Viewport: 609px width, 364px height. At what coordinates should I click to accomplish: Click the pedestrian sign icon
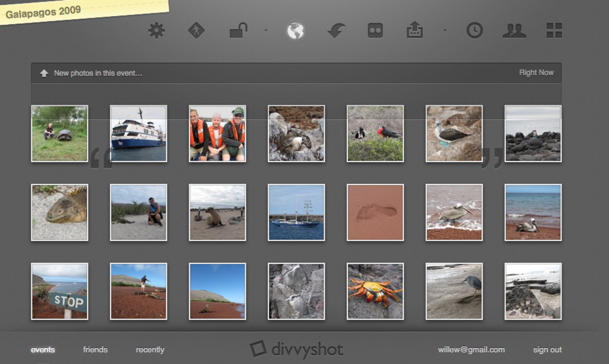point(196,31)
